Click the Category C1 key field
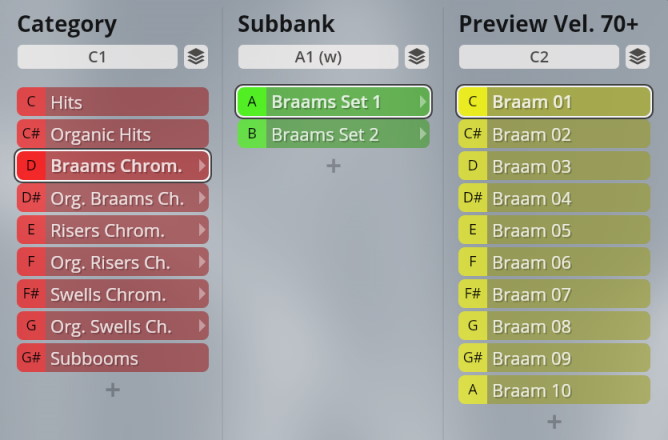Viewport: 668px width, 440px height. coord(97,57)
